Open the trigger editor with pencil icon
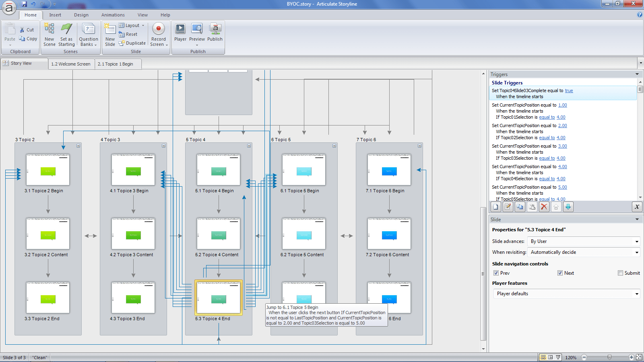The image size is (644, 362). [508, 207]
